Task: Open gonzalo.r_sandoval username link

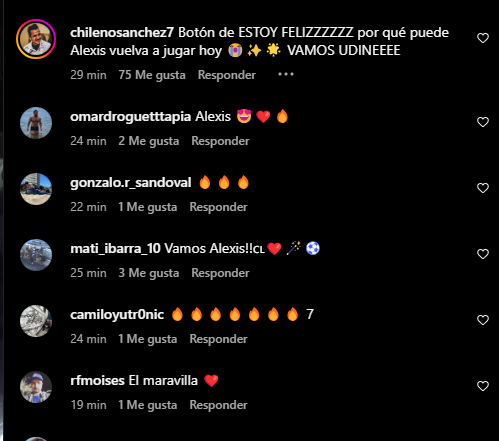Action: pos(131,183)
